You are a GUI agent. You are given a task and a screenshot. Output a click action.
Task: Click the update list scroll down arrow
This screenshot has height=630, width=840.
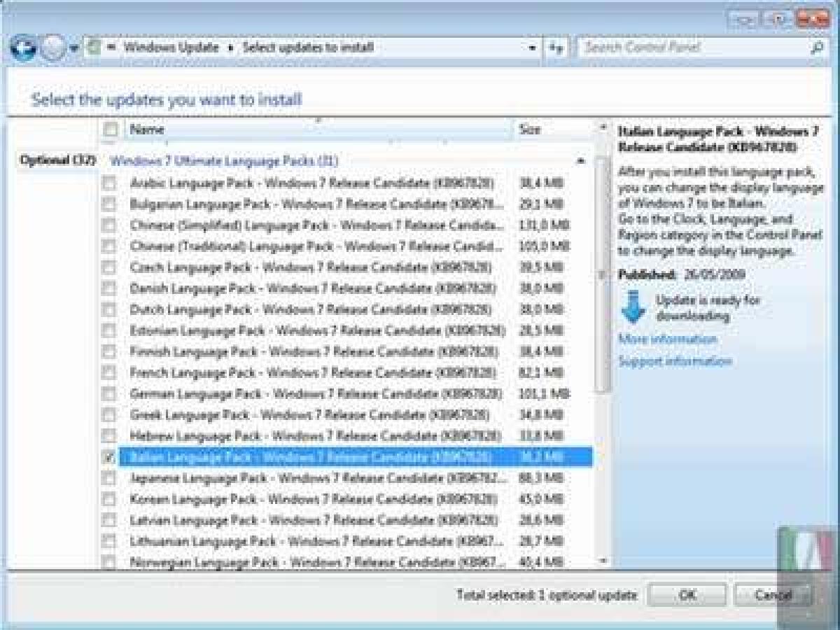click(603, 560)
